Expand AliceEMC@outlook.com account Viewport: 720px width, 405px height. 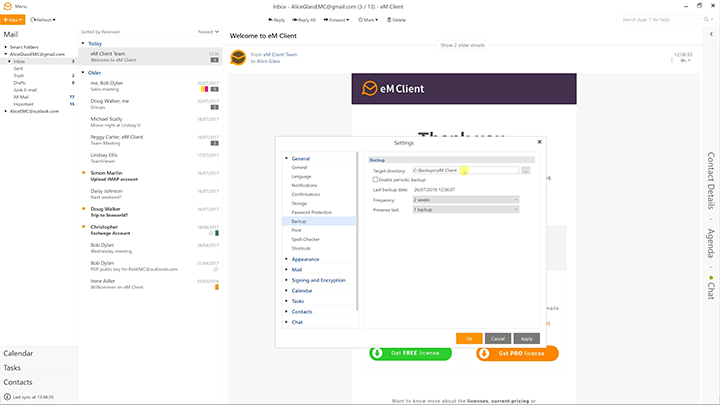[6, 111]
